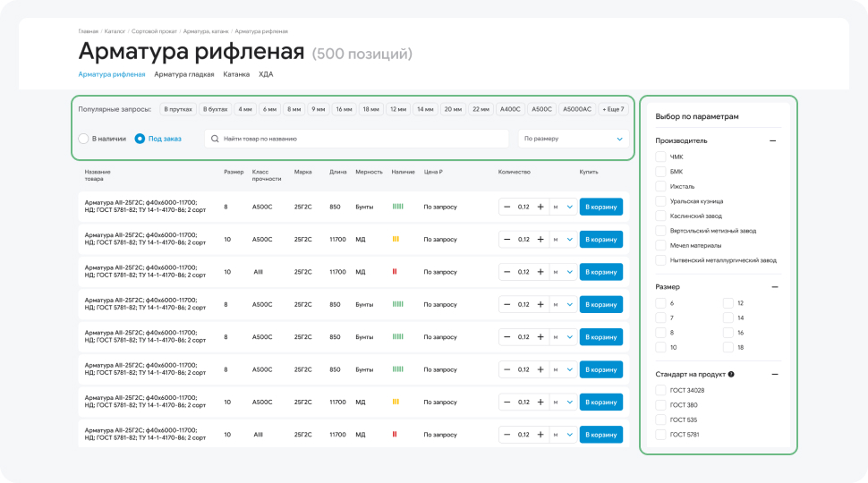The width and height of the screenshot is (868, 483).
Task: Check size 12 filter checkbox
Action: [728, 303]
